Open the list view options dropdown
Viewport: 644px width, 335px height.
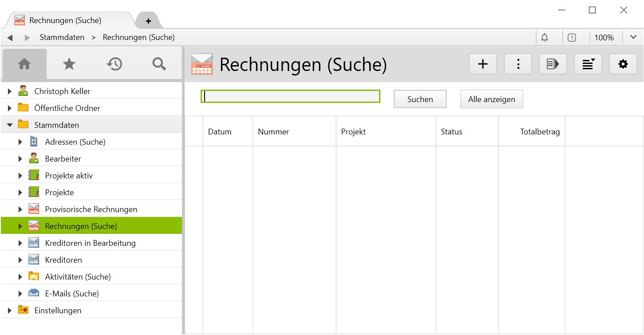(x=588, y=64)
